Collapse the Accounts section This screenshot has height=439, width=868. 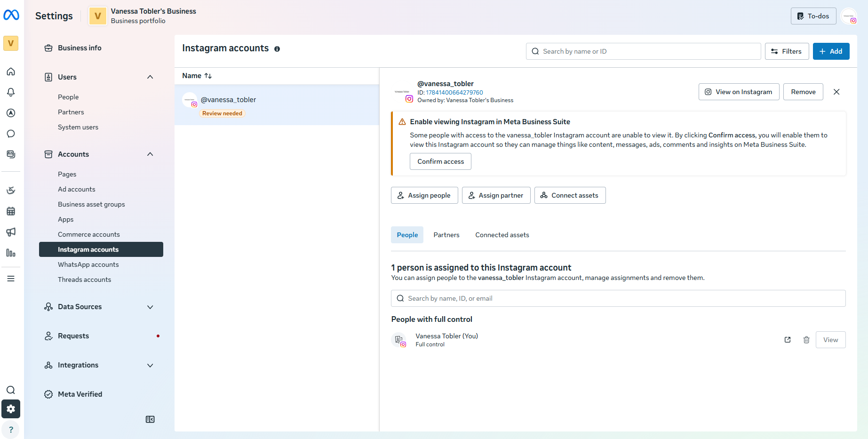click(150, 154)
